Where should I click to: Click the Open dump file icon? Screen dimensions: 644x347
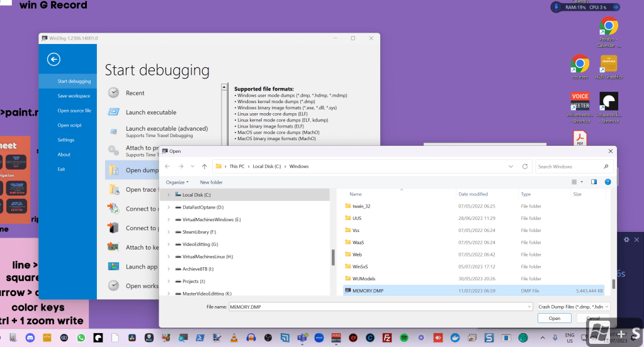coord(113,170)
